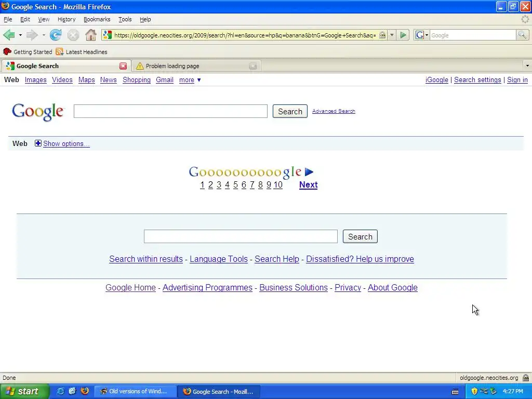This screenshot has width=532, height=399.
Task: Click the network connection tray icon
Action: pyautogui.click(x=484, y=391)
